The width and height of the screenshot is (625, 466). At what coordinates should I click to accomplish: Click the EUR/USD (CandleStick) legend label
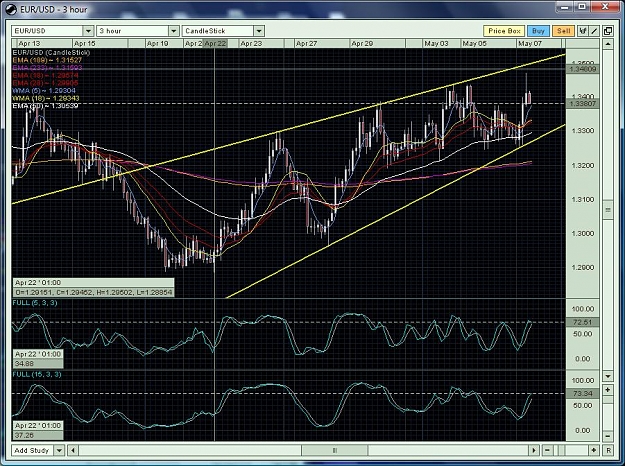click(51, 53)
